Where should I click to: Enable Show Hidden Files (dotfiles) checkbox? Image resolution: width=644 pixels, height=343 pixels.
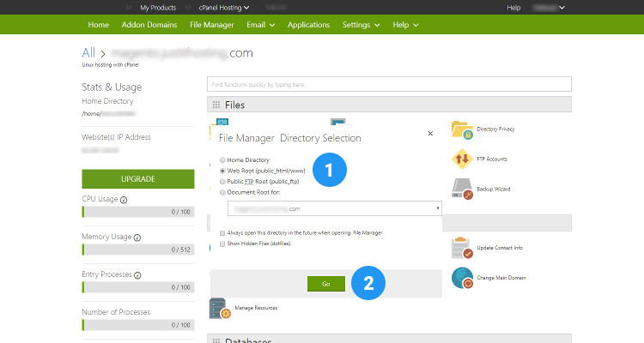coord(222,244)
